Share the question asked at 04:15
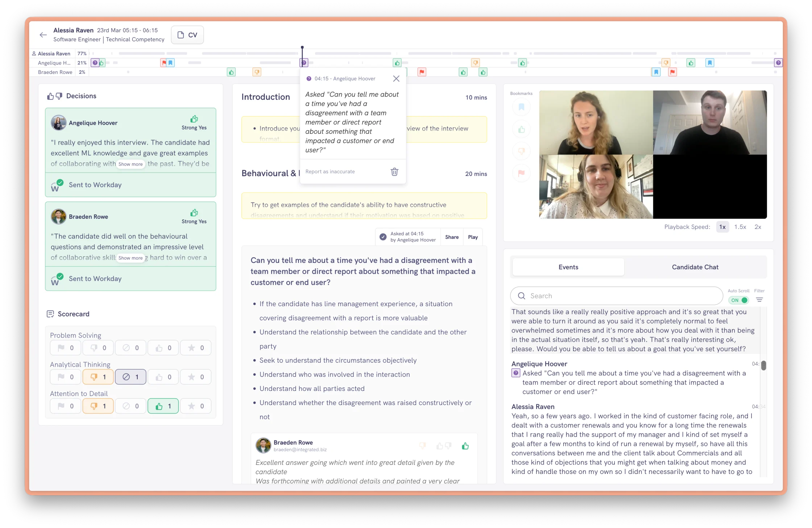This screenshot has height=528, width=812. (x=452, y=237)
